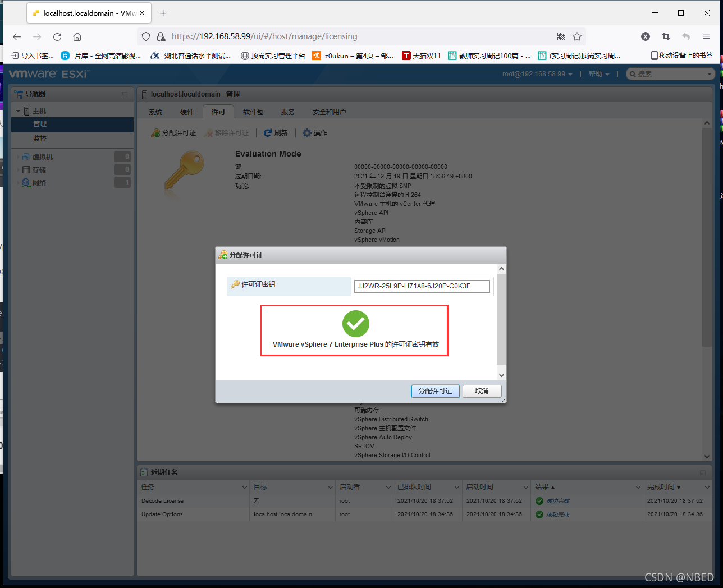This screenshot has width=723, height=588.
Task: Switch to the 安全和用户 tab
Action: pyautogui.click(x=330, y=112)
